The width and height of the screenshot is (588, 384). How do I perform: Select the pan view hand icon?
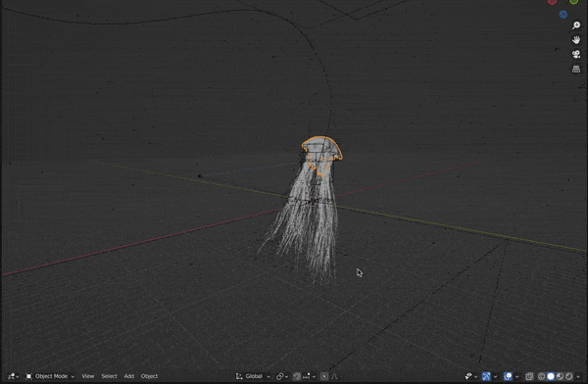coord(576,40)
